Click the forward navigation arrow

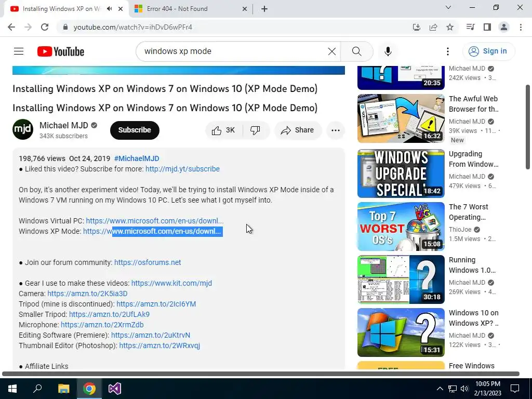click(x=28, y=27)
